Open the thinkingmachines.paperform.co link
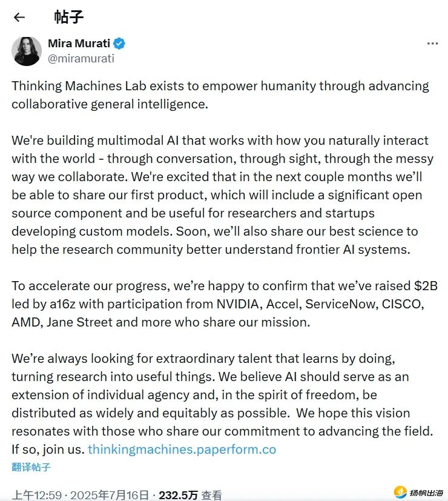 click(x=182, y=450)
